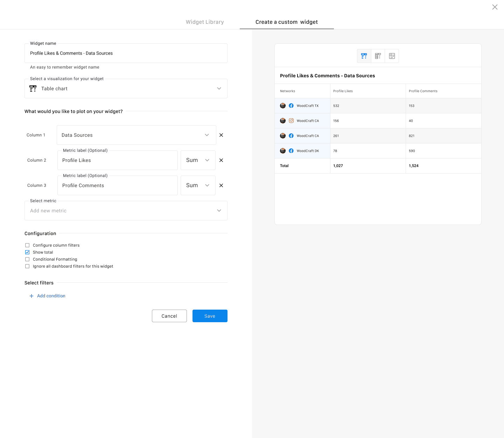Viewport: 504px width, 438px height.
Task: Switch to the Widget Library tab
Action: click(x=205, y=22)
